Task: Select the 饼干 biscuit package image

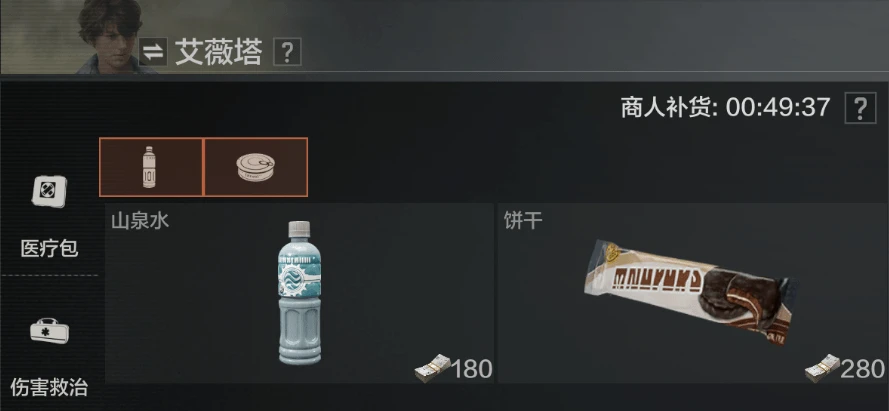Action: 689,292
